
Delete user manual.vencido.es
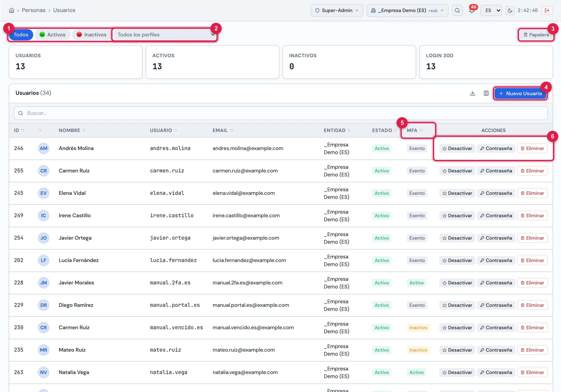(x=532, y=328)
